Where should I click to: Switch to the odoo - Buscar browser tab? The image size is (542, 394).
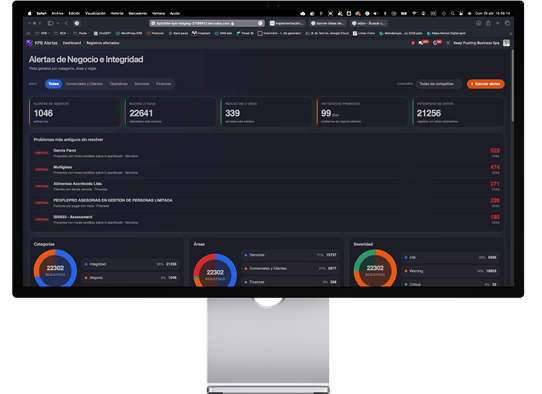point(368,23)
